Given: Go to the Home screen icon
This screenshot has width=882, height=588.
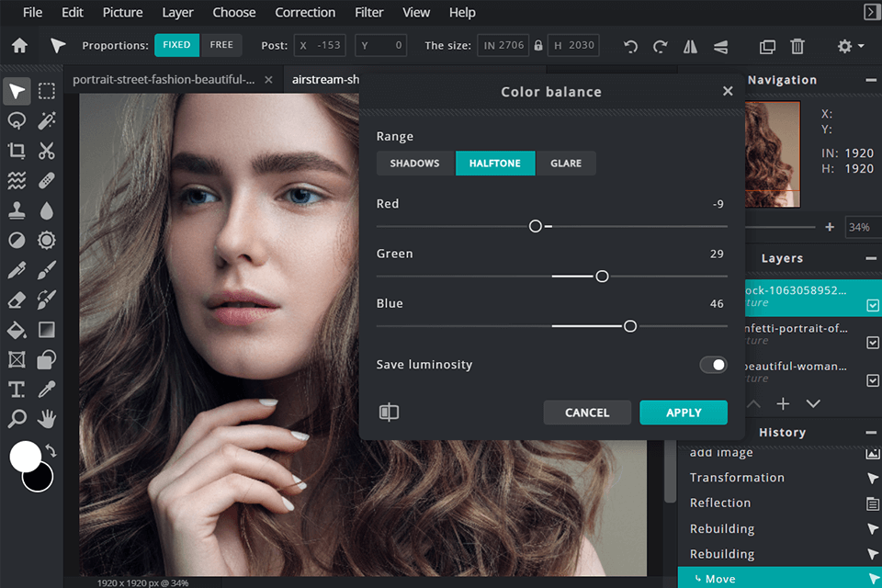Looking at the screenshot, I should point(19,46).
